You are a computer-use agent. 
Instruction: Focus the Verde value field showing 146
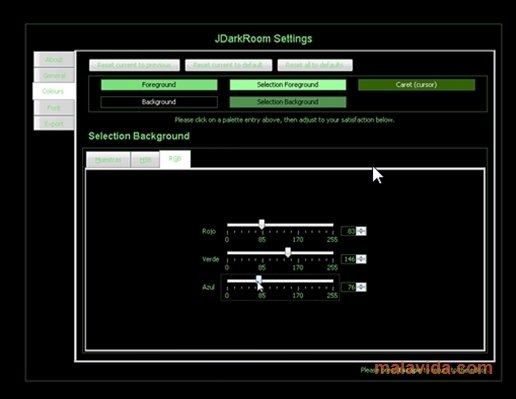click(x=349, y=259)
